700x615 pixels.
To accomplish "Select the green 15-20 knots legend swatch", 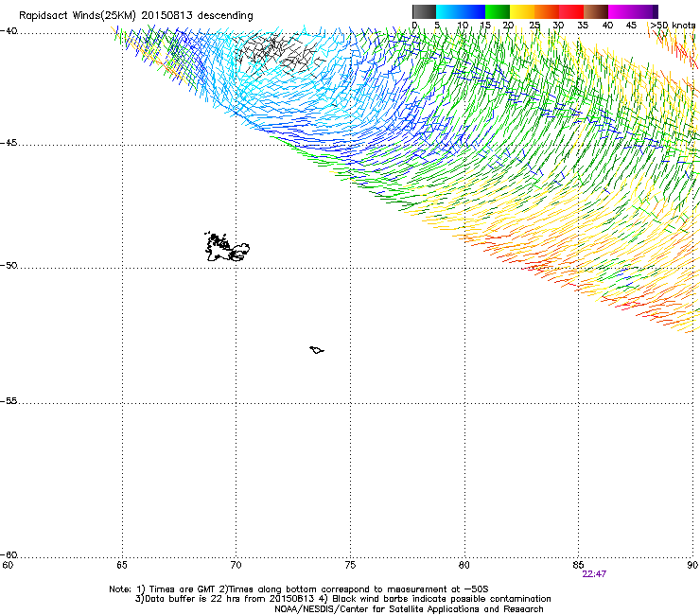I will (498, 11).
